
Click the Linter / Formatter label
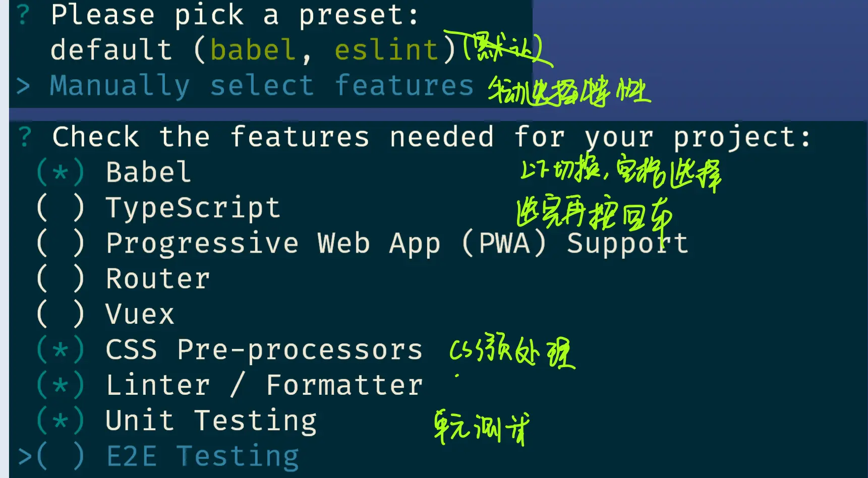point(264,385)
